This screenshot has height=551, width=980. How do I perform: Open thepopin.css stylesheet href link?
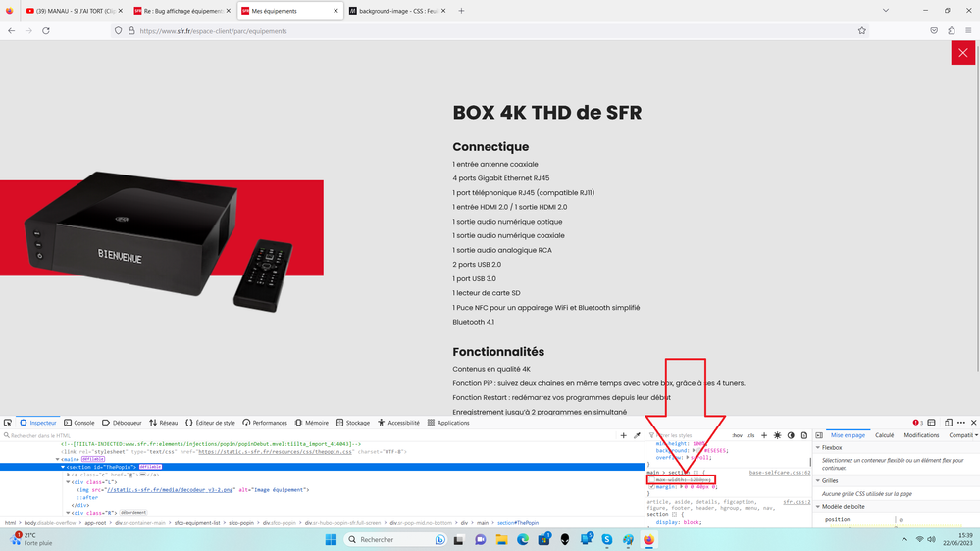[275, 452]
